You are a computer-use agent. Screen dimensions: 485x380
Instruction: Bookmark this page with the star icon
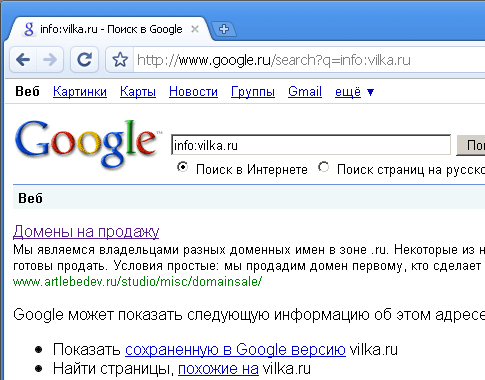[120, 60]
